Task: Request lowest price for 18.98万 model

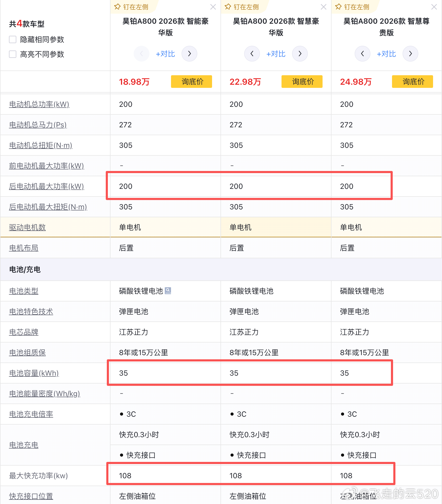Action: (192, 82)
